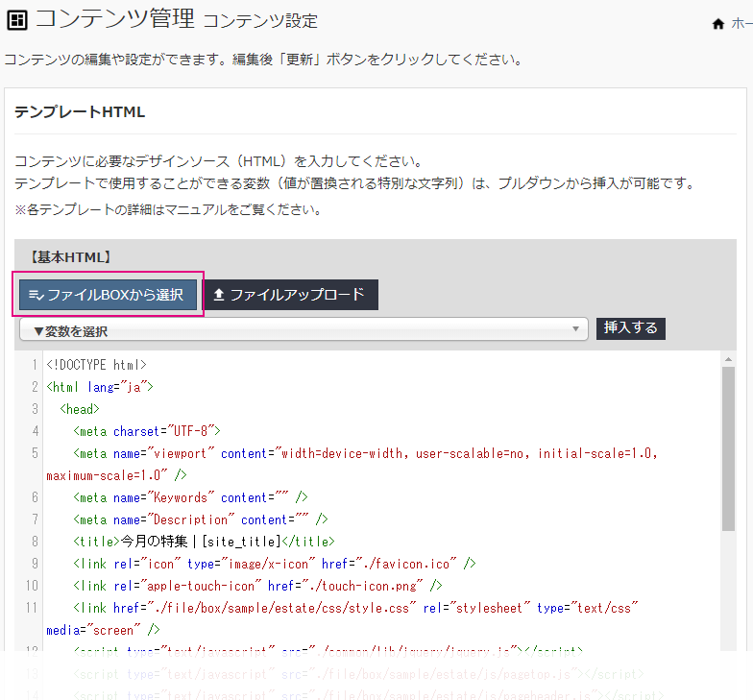753x700 pixels.
Task: Click the manual note starting with ※各テンプレート
Action: 168,209
